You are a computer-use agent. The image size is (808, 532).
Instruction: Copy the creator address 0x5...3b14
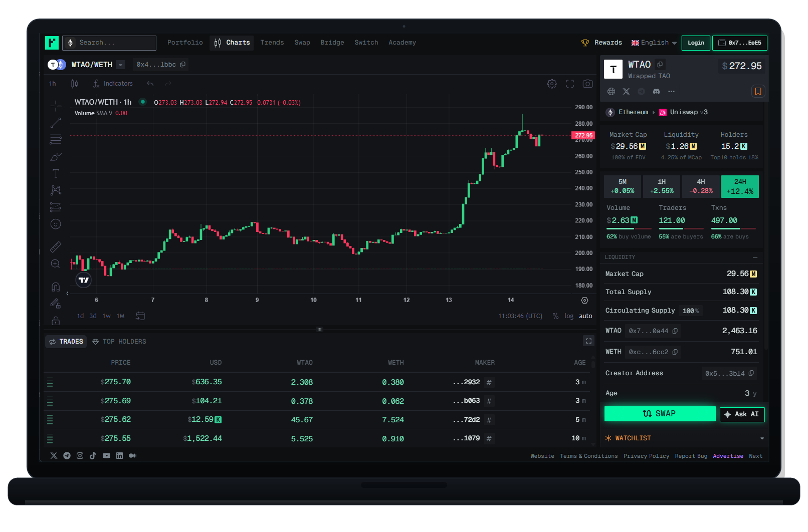coord(751,373)
